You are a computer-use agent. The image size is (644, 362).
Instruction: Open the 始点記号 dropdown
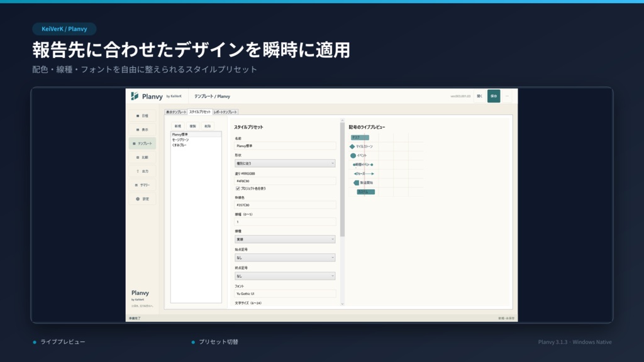(x=285, y=258)
